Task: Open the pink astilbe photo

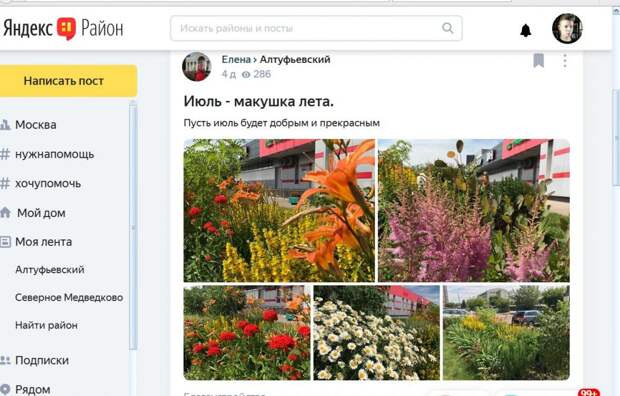Action: coord(474,210)
